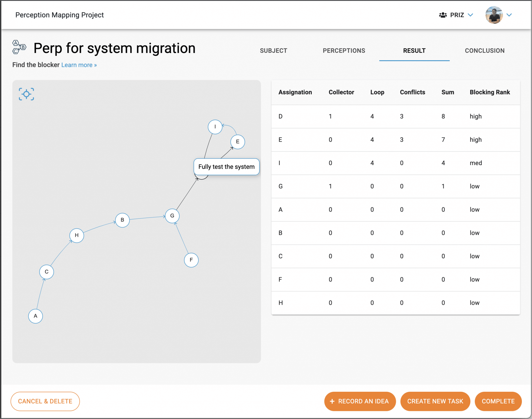Select node I in the graph
532x419 pixels.
215,127
